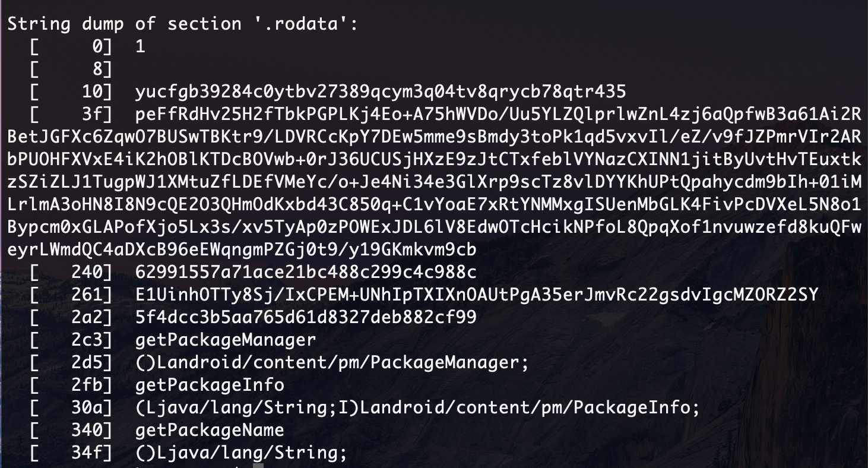
Task: Click the line starting with Bypcm0xGLAPofXjo
Action: [434, 227]
